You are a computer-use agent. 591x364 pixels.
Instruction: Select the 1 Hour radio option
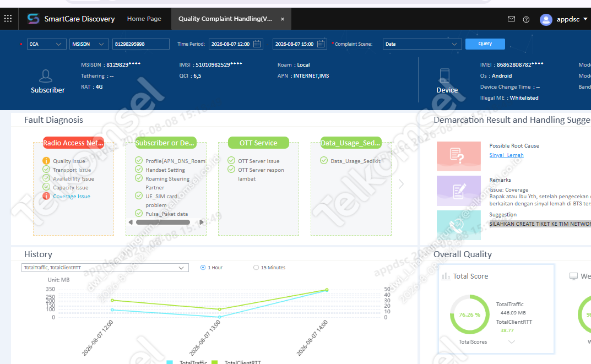pos(203,268)
